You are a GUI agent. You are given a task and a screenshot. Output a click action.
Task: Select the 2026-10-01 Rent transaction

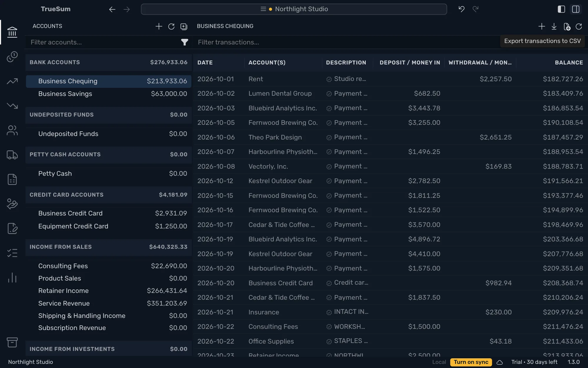tap(390, 79)
